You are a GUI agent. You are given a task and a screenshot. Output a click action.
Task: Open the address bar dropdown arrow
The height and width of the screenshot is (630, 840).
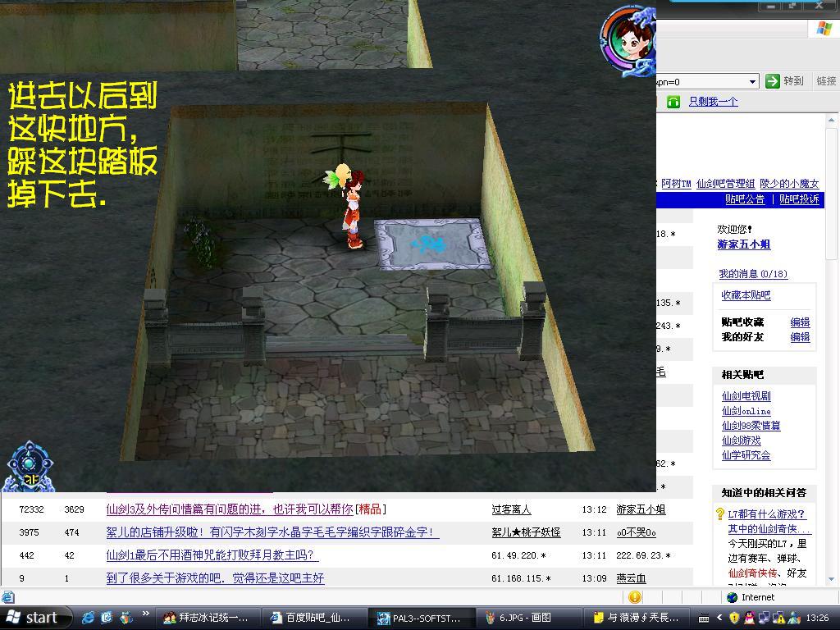tap(753, 81)
